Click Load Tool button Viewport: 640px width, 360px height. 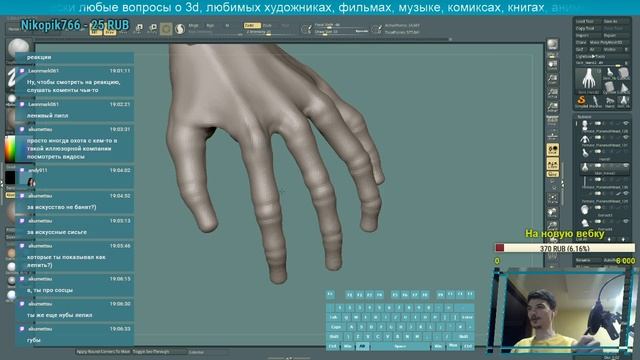pos(588,21)
